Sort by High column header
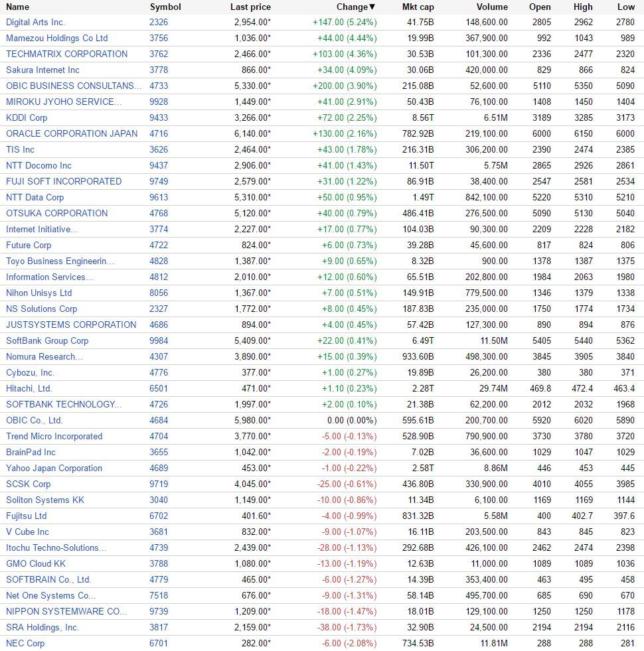644x651 pixels. [583, 7]
